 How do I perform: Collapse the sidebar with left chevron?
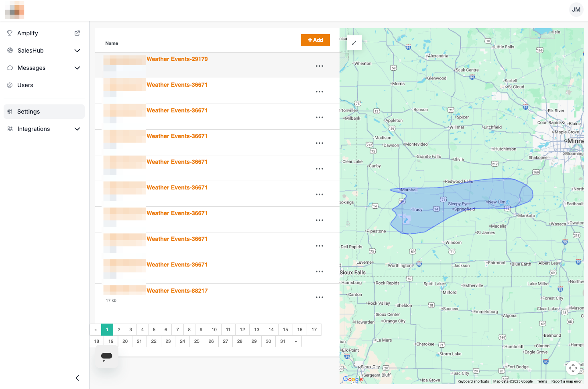point(77,378)
